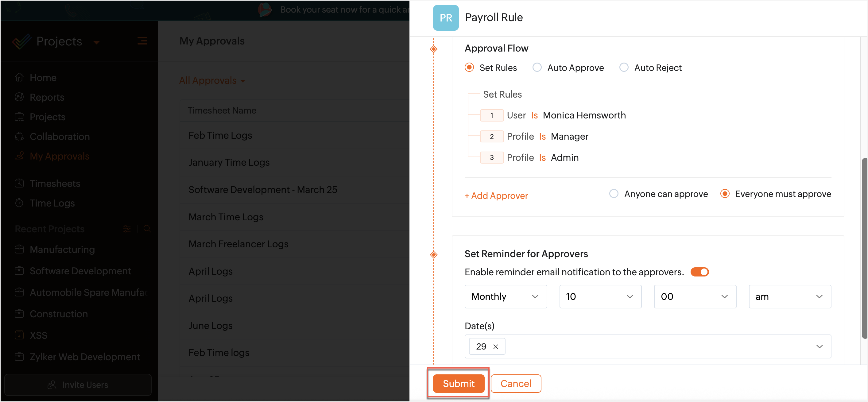Select the Auto Reject radio button
This screenshot has width=868, height=402.
(624, 68)
